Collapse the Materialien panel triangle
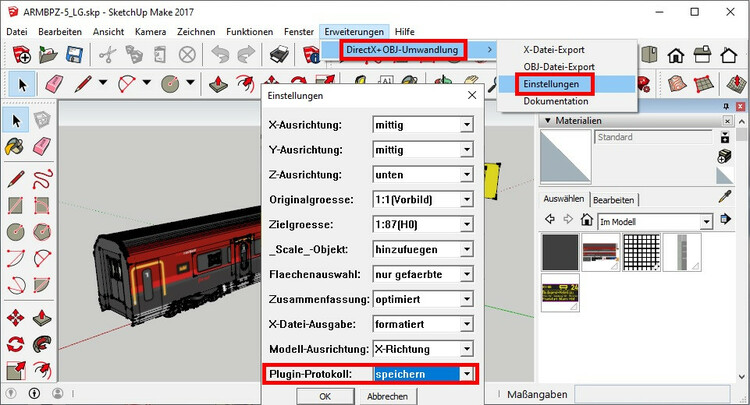750x405 pixels. [548, 120]
